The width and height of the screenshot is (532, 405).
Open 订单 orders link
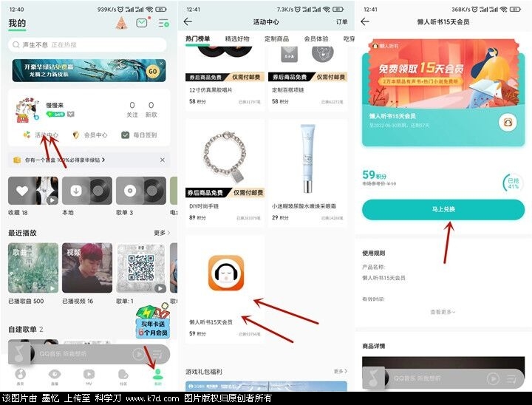341,21
